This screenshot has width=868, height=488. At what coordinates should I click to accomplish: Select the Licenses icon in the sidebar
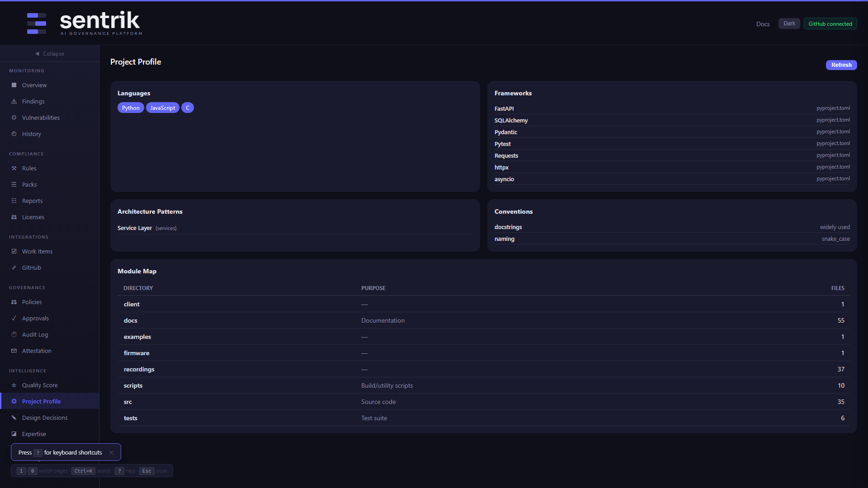point(14,217)
